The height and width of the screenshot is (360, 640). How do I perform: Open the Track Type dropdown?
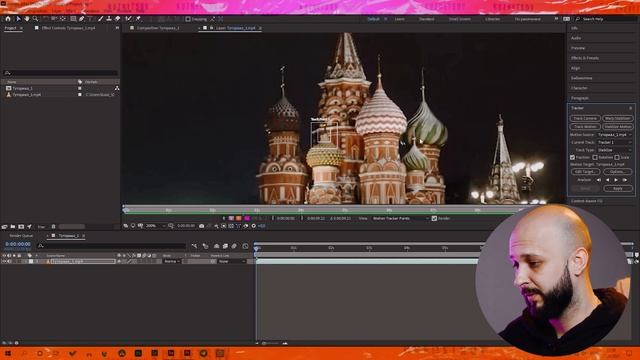click(615, 150)
